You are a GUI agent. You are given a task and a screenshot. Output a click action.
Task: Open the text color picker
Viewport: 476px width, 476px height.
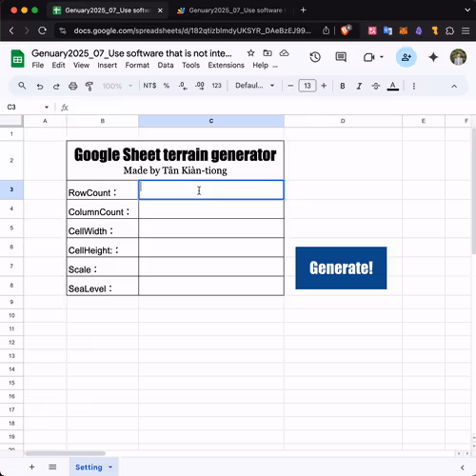tap(393, 86)
